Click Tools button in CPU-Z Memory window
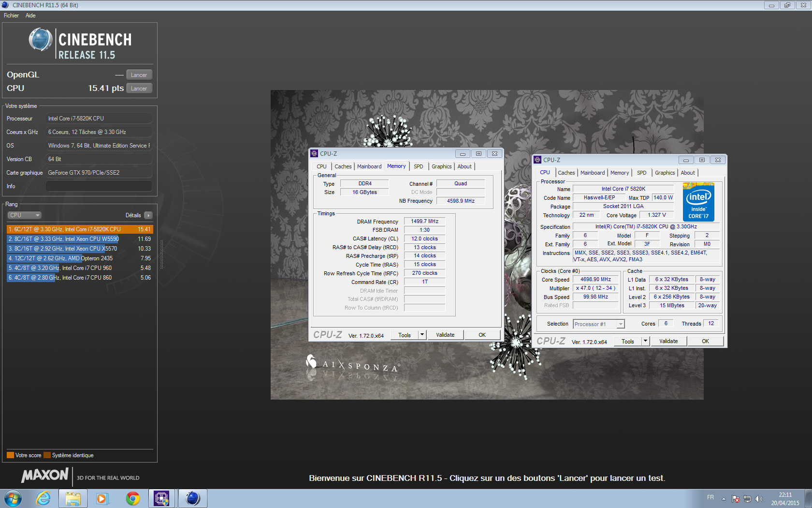Viewport: 812px width, 508px height. point(405,335)
